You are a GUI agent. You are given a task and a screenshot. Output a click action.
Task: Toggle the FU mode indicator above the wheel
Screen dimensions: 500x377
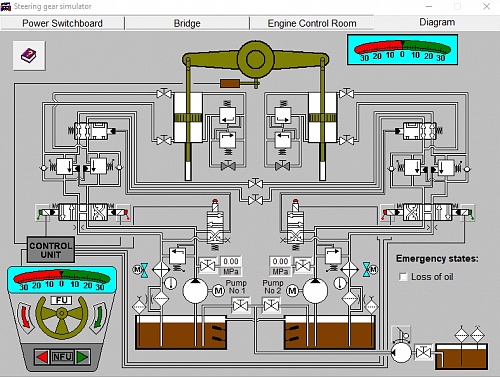[62, 300]
